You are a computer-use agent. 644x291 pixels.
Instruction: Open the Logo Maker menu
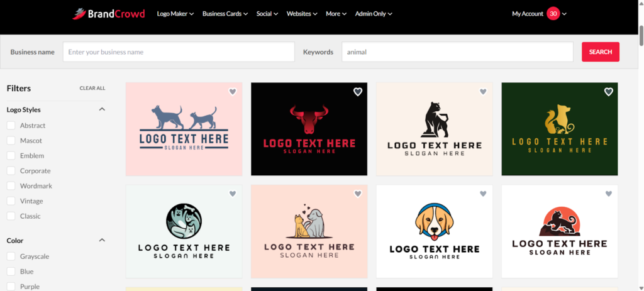coord(175,14)
